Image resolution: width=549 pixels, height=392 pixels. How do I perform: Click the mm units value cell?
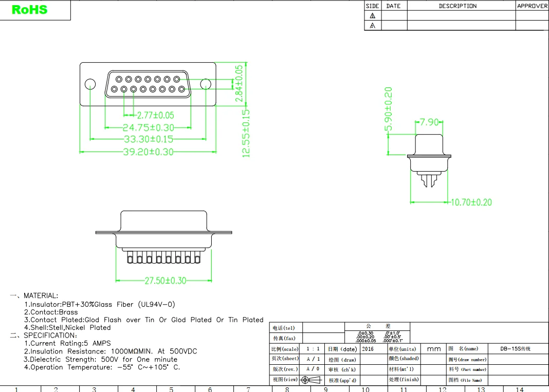(x=434, y=349)
